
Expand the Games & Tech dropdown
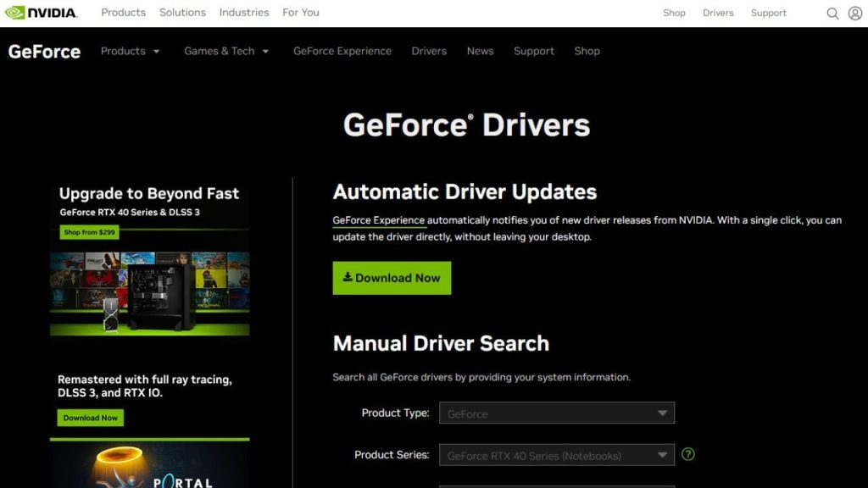click(226, 51)
